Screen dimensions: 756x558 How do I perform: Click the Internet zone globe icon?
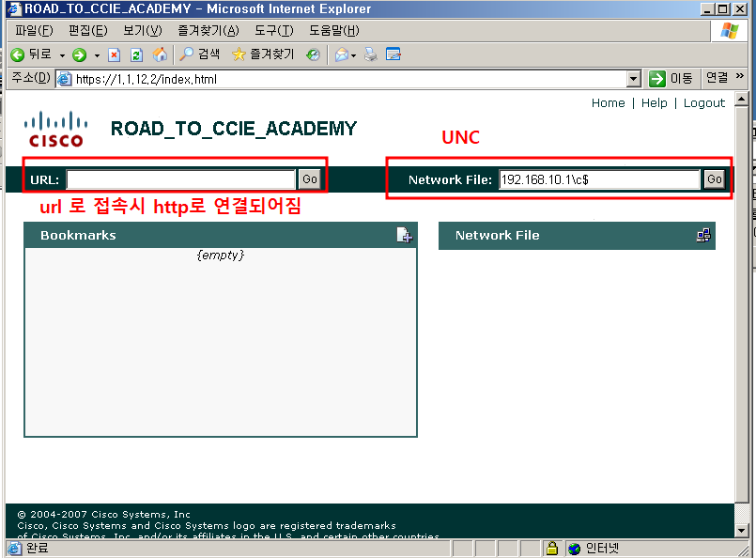pos(574,549)
